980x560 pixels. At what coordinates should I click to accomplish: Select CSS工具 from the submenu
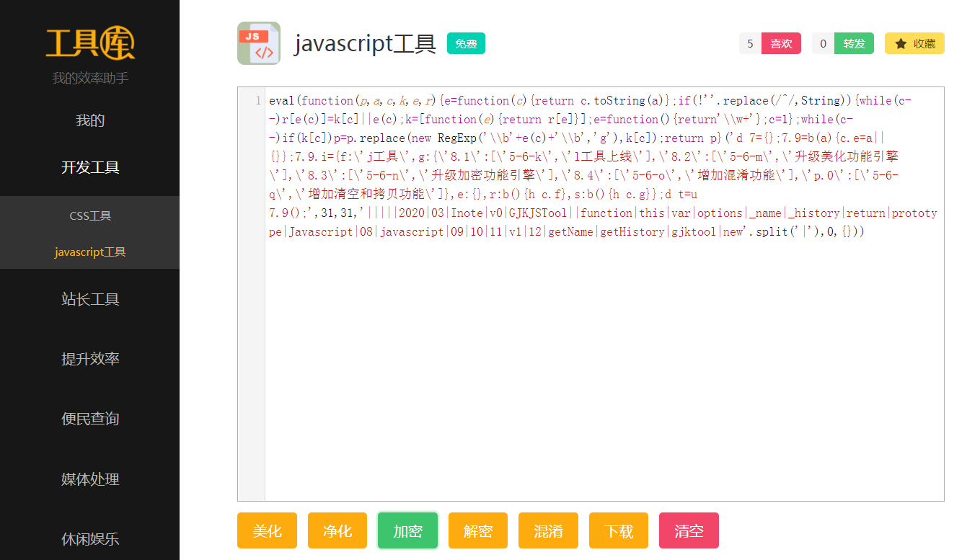pos(90,215)
